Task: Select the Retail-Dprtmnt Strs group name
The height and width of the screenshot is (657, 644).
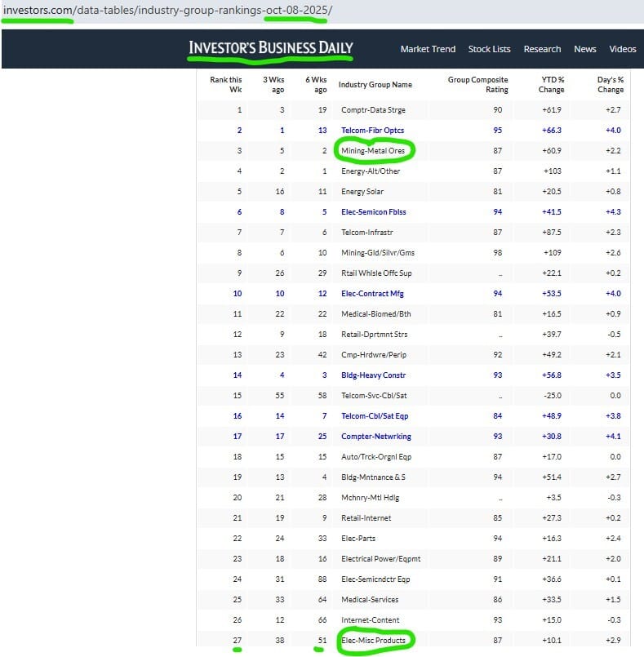Action: [374, 335]
